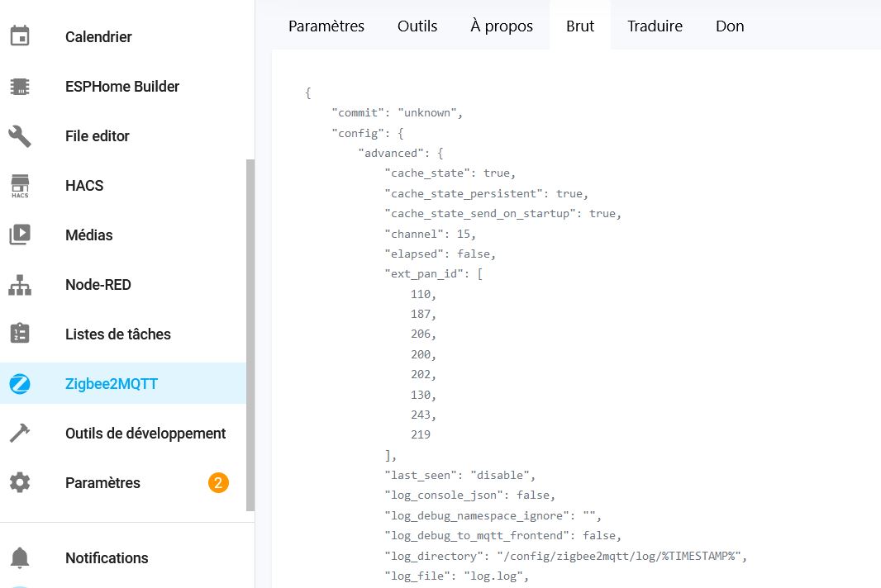
Task: Open the HACS store icon
Action: [x=20, y=186]
